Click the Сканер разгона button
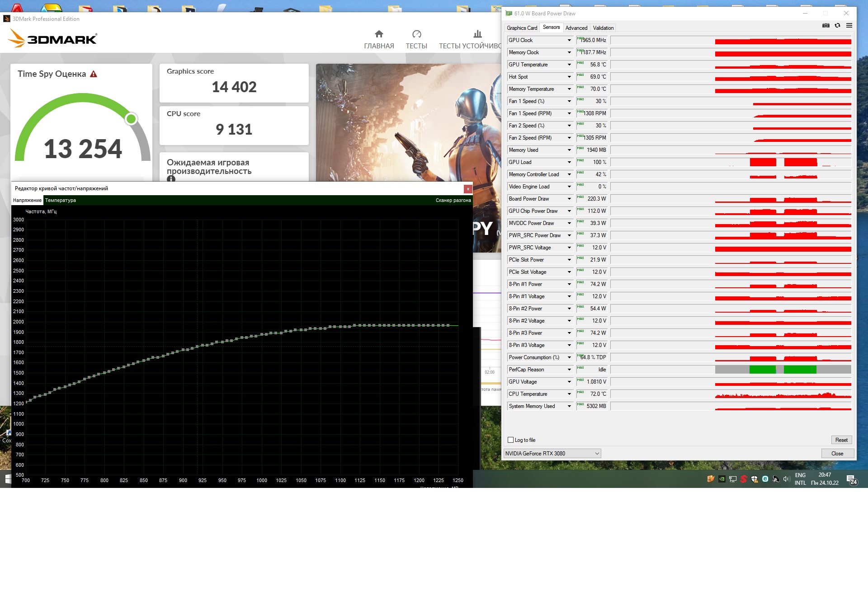This screenshot has width=868, height=614. 453,200
